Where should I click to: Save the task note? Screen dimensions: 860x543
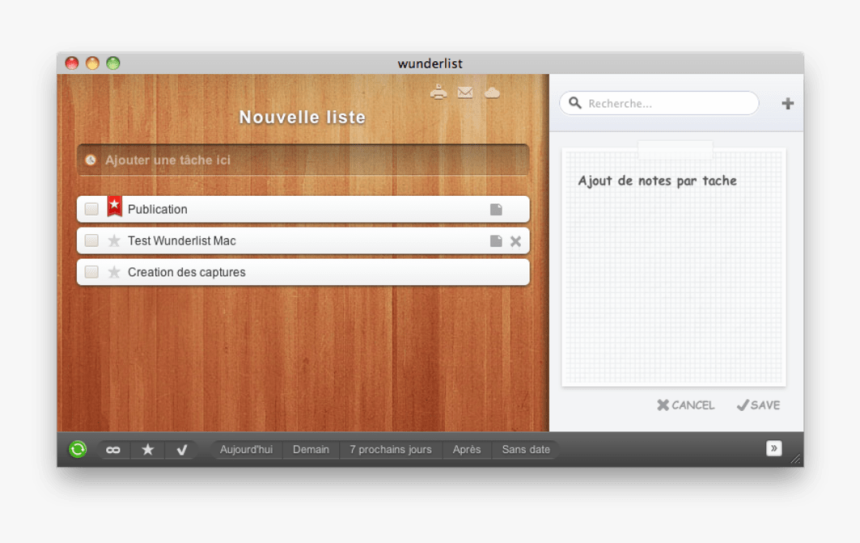[x=758, y=405]
